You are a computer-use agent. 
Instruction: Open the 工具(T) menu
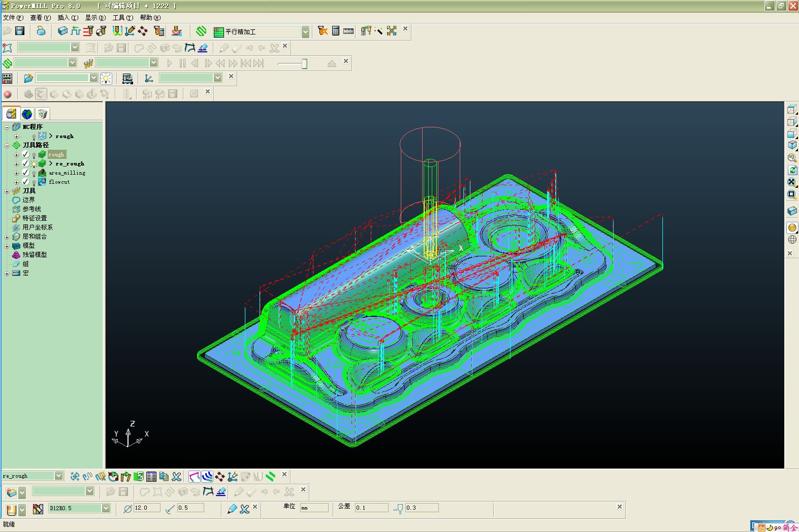(x=122, y=18)
